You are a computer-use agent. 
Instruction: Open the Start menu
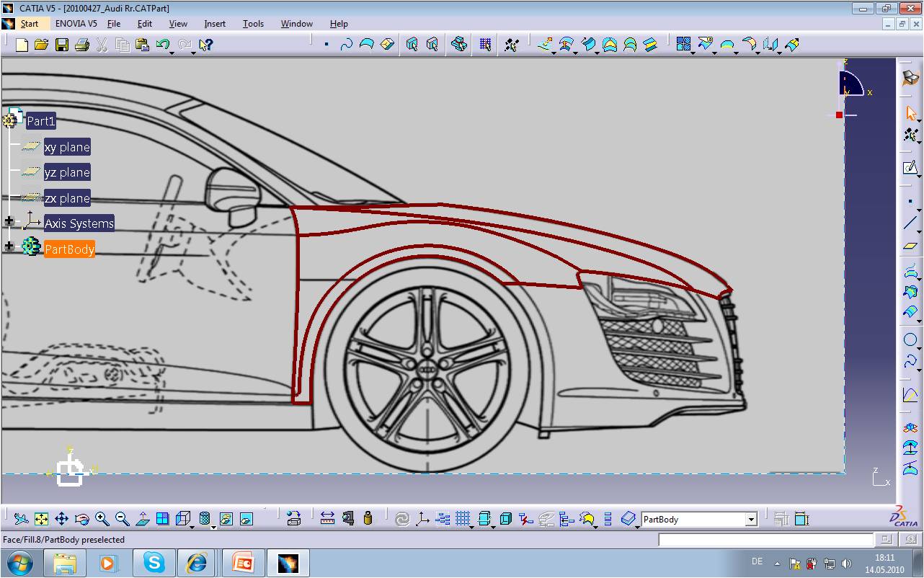29,24
